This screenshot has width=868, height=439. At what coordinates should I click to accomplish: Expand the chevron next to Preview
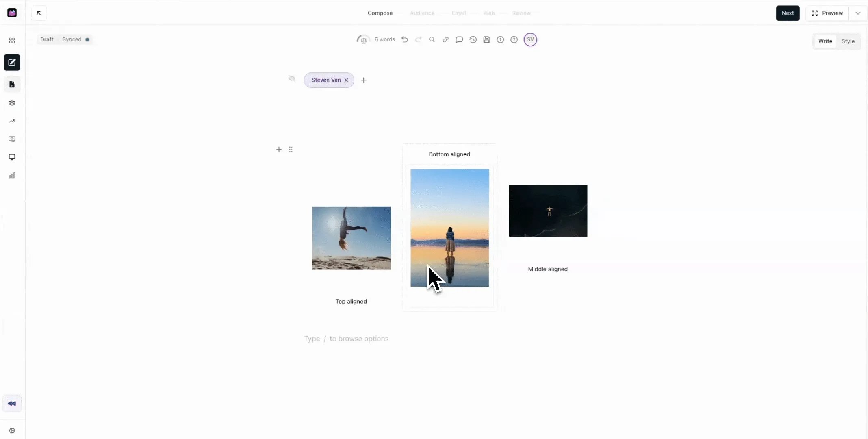click(x=858, y=13)
